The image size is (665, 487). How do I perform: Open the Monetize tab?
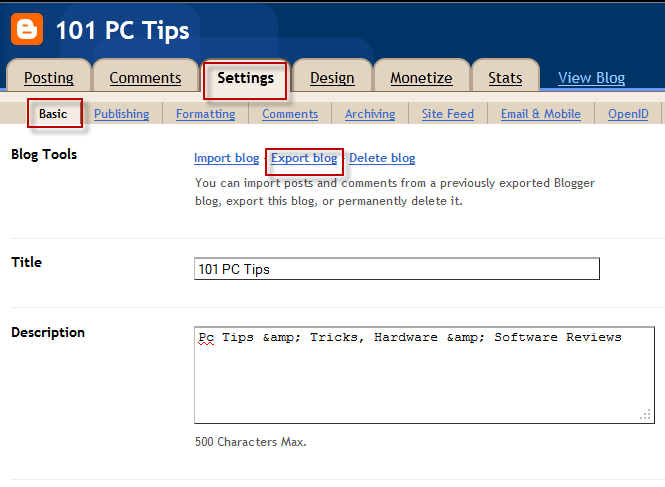click(421, 78)
